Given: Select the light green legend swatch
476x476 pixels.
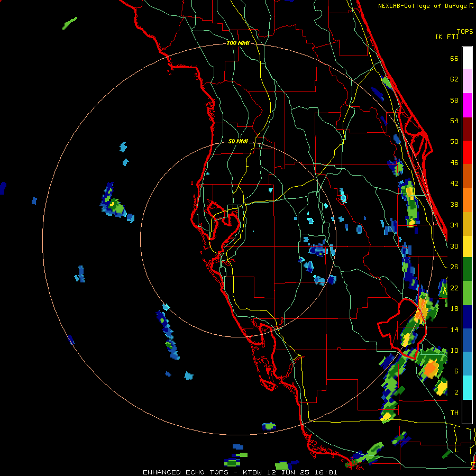Looking at the screenshot, I should (x=467, y=293).
